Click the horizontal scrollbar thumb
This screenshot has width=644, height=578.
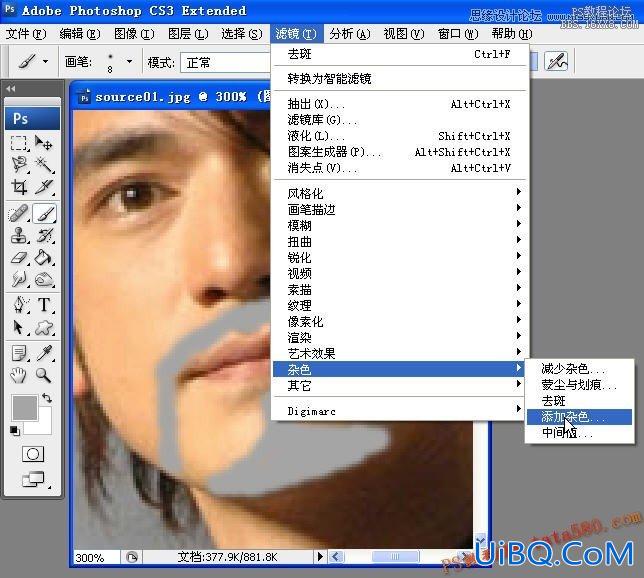click(395, 557)
